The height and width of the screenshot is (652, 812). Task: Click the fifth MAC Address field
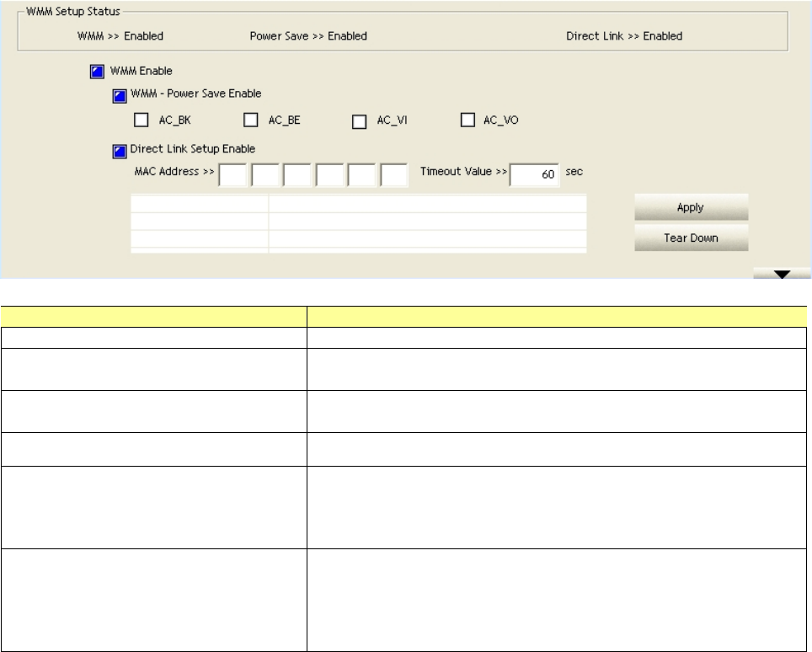point(361,174)
